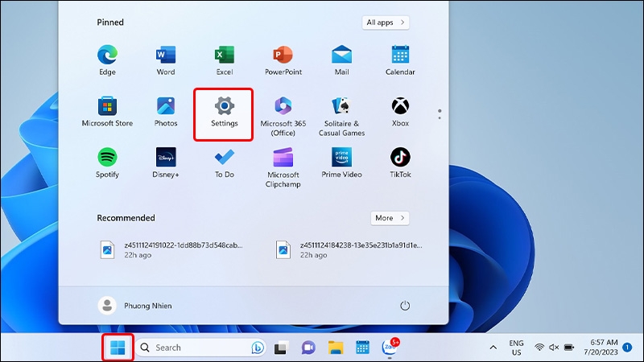The width and height of the screenshot is (644, 362).
Task: Launch Word from the pinned apps
Action: [166, 60]
